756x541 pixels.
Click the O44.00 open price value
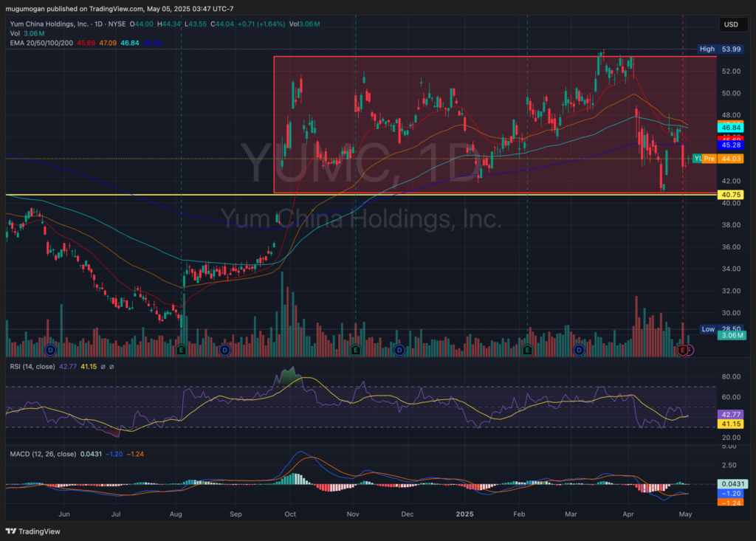coord(141,24)
